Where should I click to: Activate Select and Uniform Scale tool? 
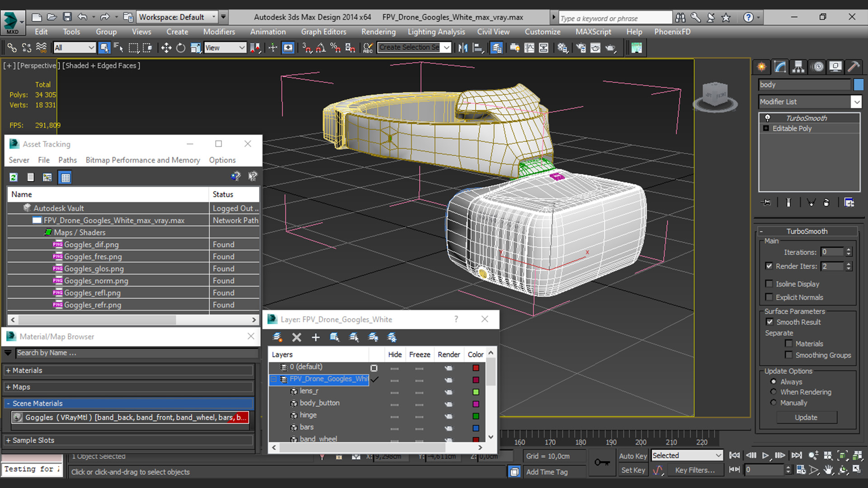(195, 48)
